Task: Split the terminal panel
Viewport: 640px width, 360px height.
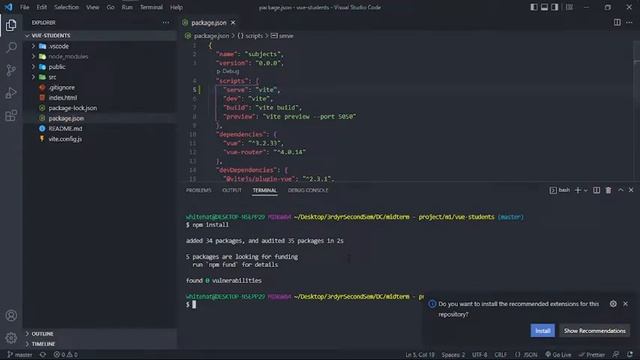Action: [596, 190]
